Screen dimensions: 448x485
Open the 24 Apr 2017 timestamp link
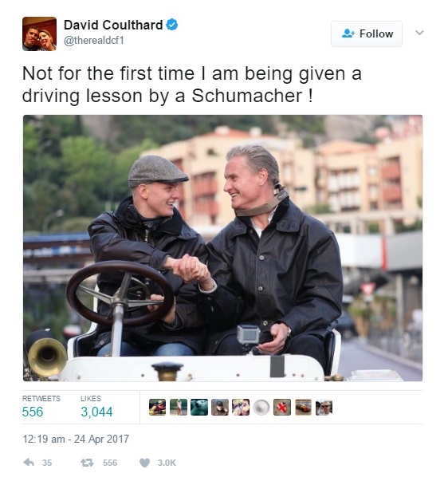pyautogui.click(x=76, y=439)
